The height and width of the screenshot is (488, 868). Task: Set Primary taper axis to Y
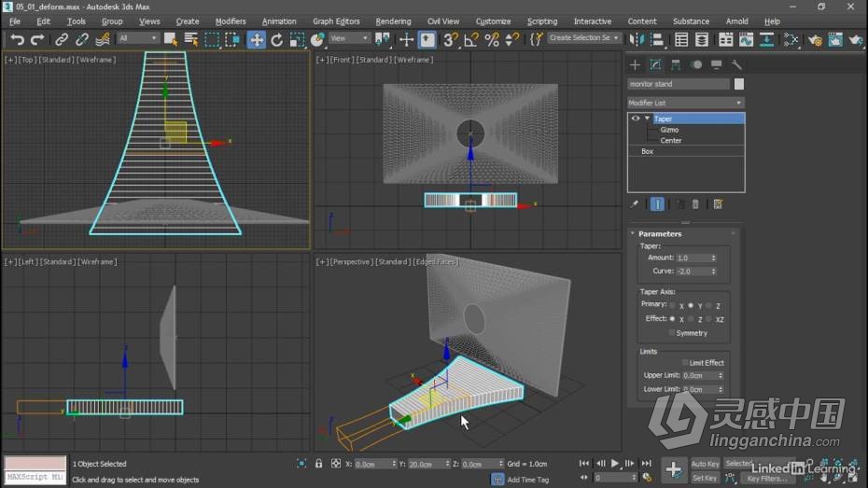(691, 305)
